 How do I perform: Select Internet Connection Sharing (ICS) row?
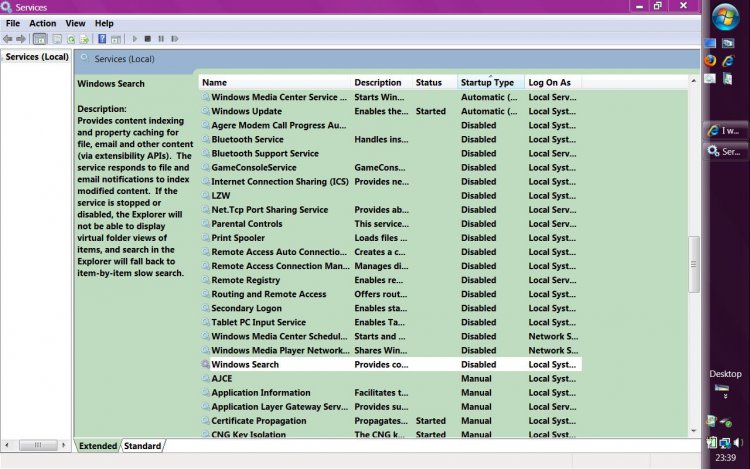(390, 182)
